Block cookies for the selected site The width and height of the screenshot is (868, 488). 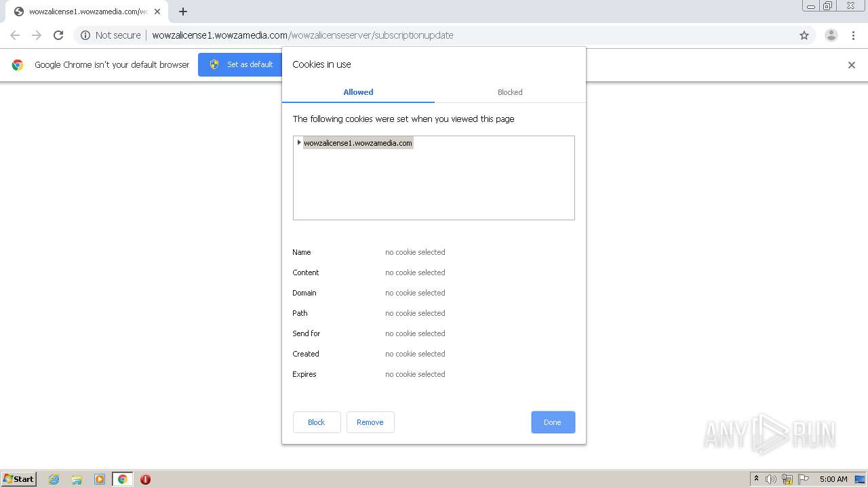click(317, 422)
